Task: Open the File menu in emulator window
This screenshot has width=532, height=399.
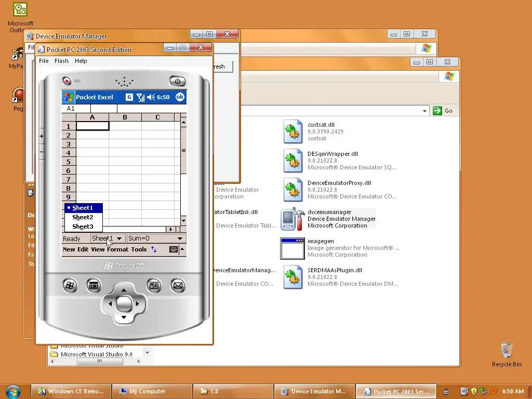Action: click(x=44, y=61)
